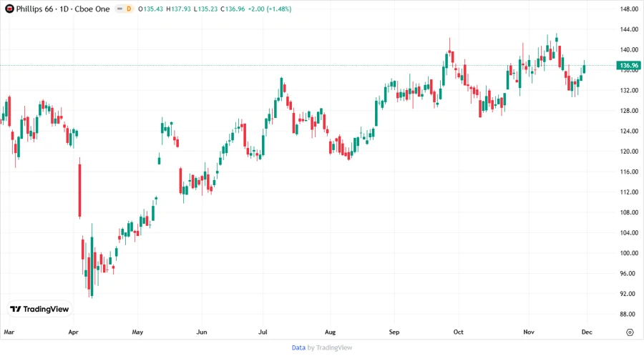Click the 104.00 price axis label

click(x=629, y=232)
